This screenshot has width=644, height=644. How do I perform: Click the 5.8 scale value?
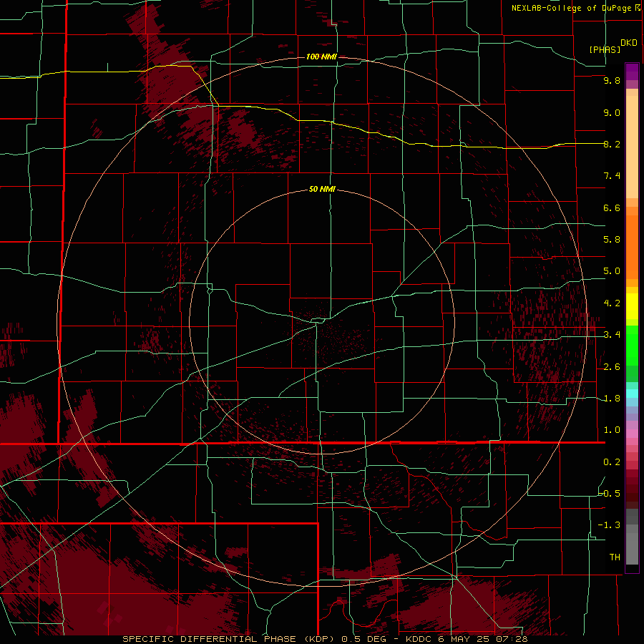(612, 240)
